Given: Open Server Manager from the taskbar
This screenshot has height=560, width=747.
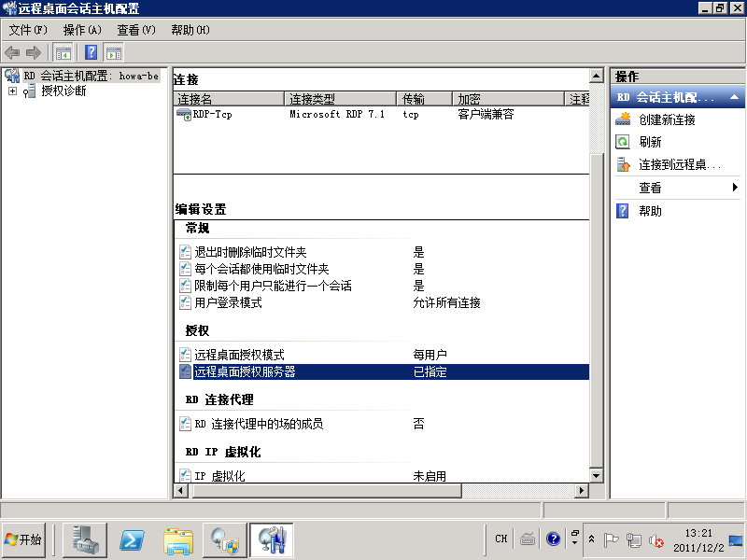Looking at the screenshot, I should [x=85, y=539].
